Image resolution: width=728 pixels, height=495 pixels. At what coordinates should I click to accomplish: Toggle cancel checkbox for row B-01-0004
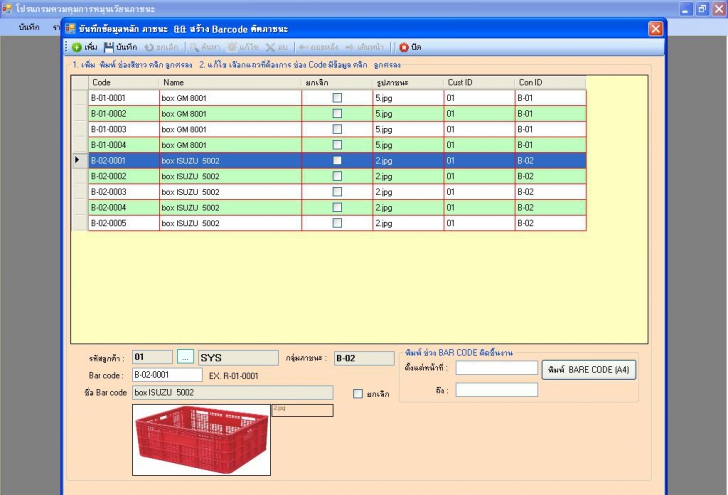(x=337, y=145)
